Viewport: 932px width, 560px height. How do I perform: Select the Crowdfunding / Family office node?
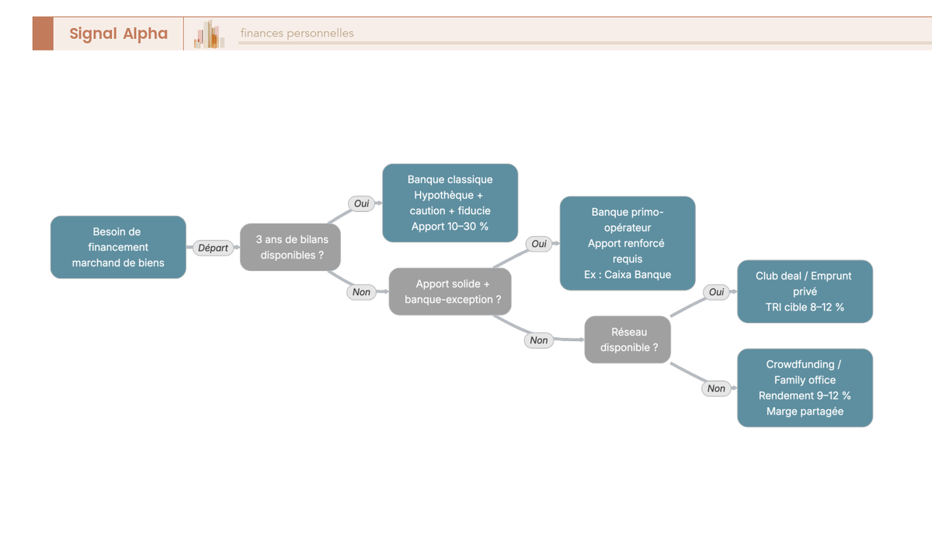(805, 388)
